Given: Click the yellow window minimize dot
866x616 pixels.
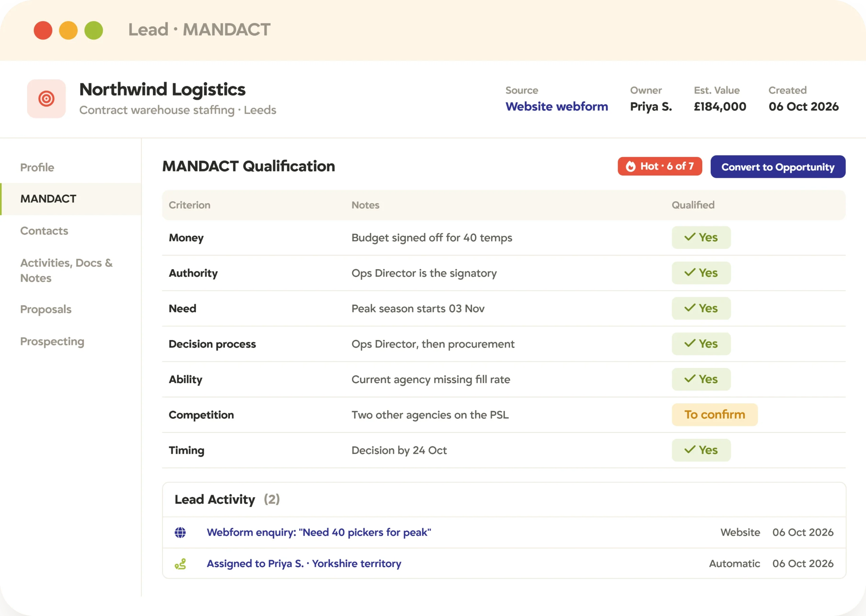Looking at the screenshot, I should click(68, 30).
